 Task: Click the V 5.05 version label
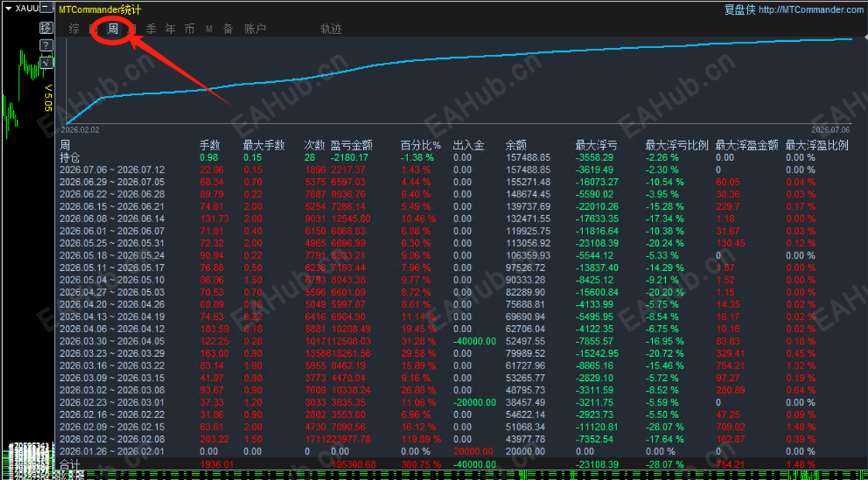pyautogui.click(x=47, y=98)
